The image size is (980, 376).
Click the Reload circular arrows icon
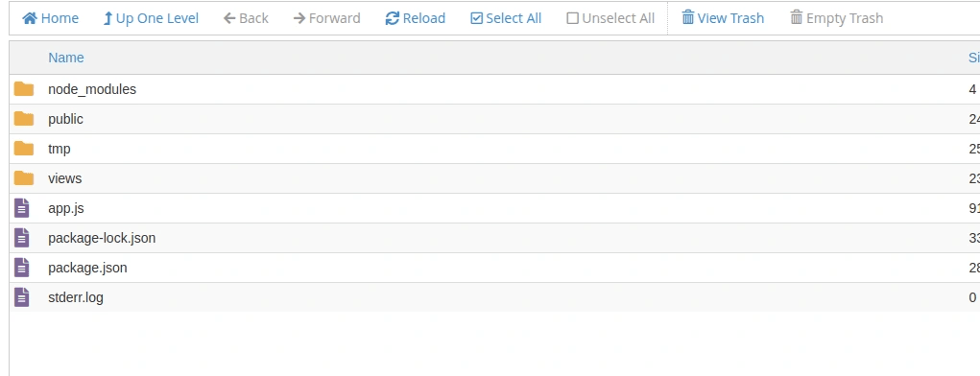coord(392,18)
